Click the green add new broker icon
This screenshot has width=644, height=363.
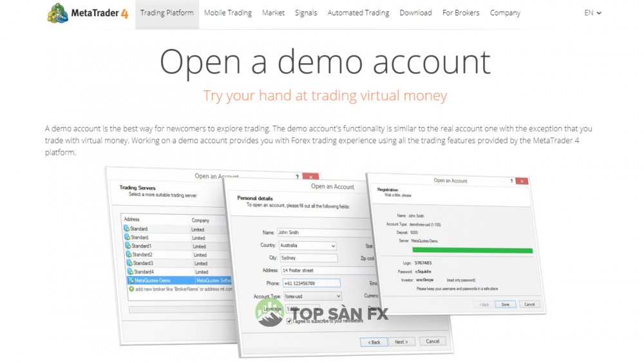click(x=131, y=289)
